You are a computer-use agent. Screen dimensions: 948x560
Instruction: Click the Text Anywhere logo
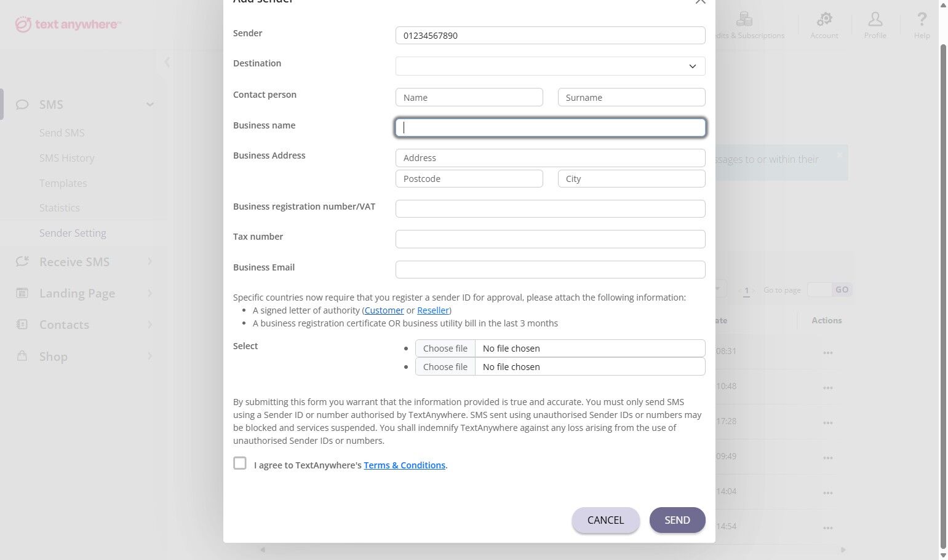pyautogui.click(x=68, y=25)
